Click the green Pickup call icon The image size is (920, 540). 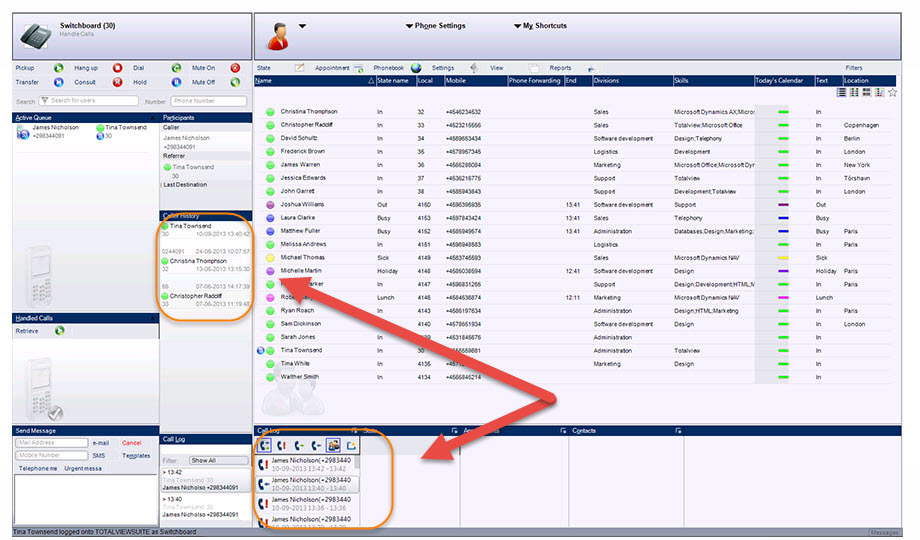(x=58, y=68)
